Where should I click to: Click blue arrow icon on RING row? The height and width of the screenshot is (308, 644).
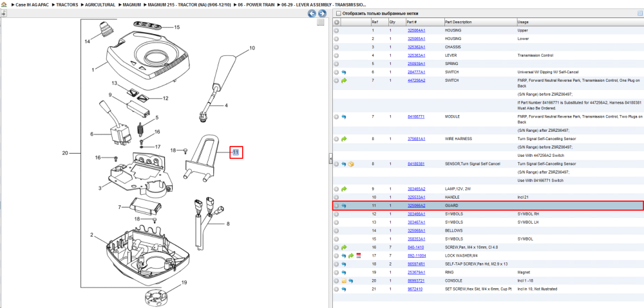point(344,273)
